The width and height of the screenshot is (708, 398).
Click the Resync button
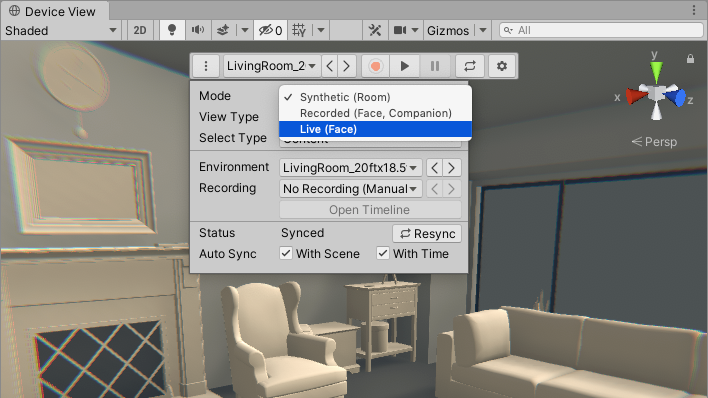(427, 234)
